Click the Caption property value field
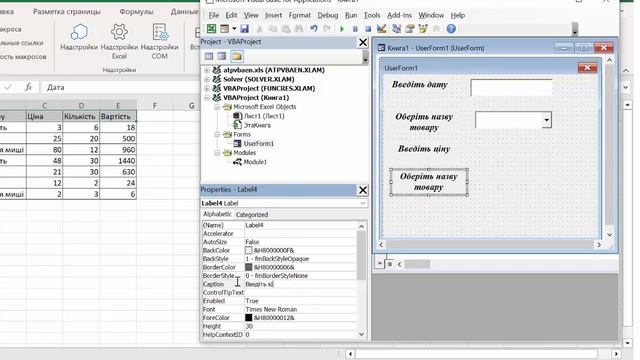 [300, 284]
